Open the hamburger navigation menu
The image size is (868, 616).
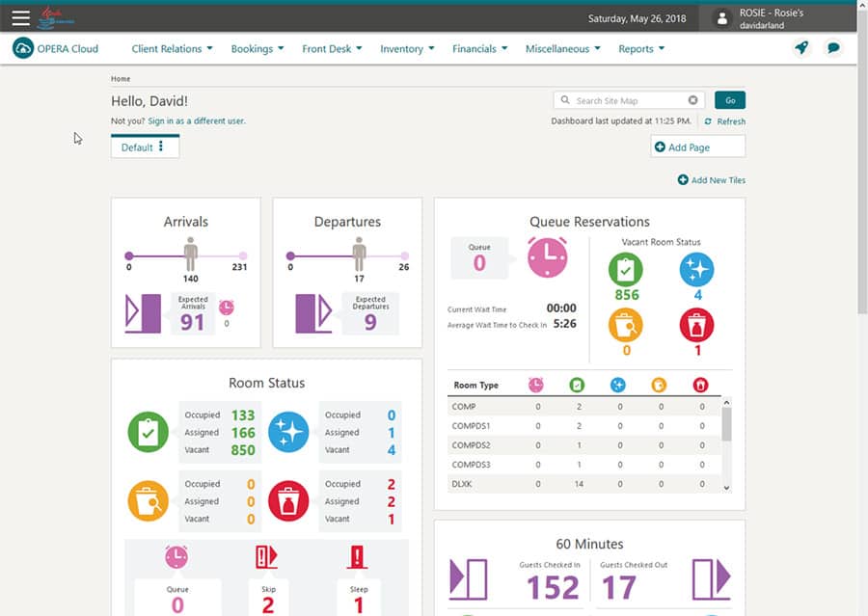(x=20, y=17)
